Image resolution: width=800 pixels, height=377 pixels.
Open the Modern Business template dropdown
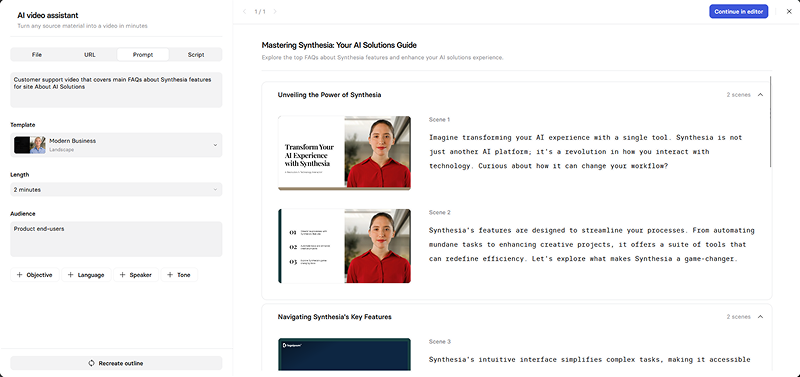(x=116, y=145)
